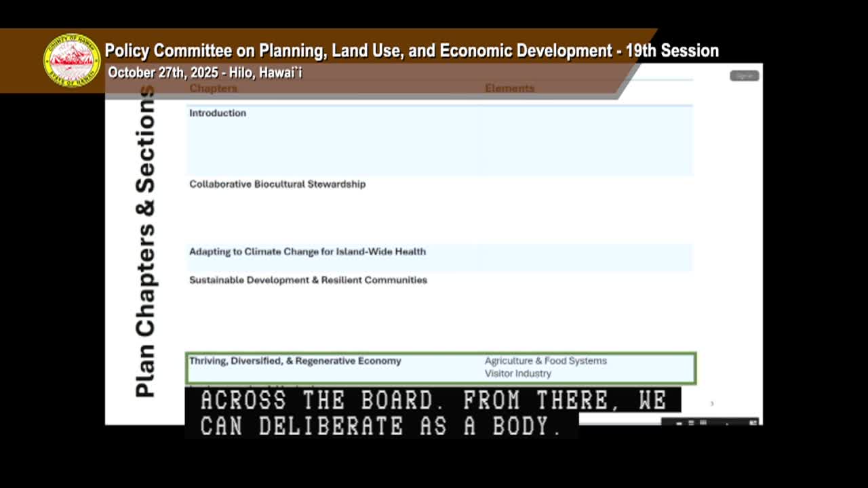Screen dimensions: 868x488
Task: Expand the Collaborative Biocultural Stewardship section
Action: pos(277,184)
